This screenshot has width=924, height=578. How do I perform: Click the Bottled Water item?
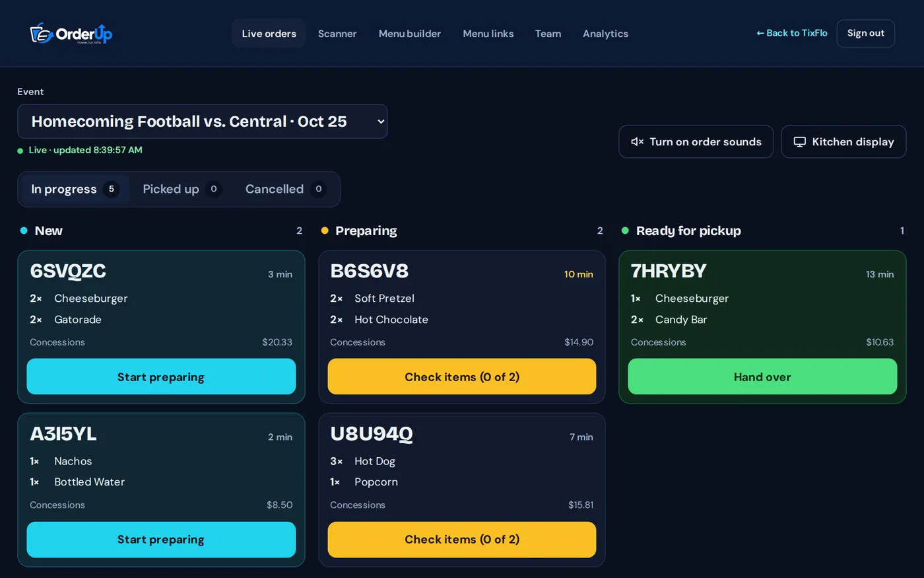pyautogui.click(x=90, y=482)
